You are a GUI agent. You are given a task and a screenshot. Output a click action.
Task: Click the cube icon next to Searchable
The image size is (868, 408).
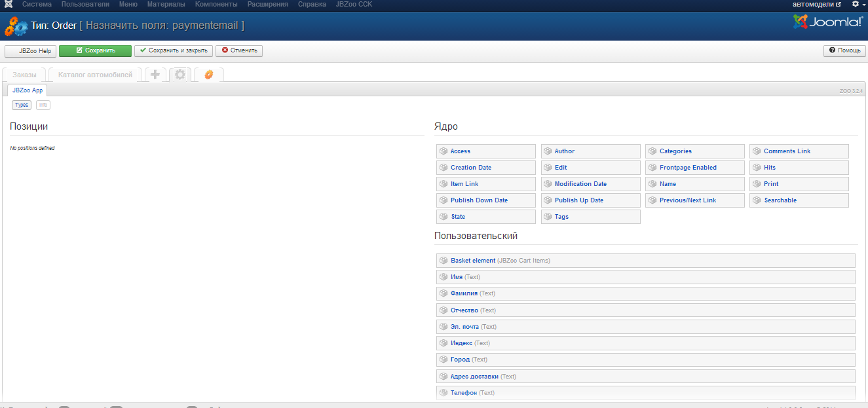[x=757, y=200]
